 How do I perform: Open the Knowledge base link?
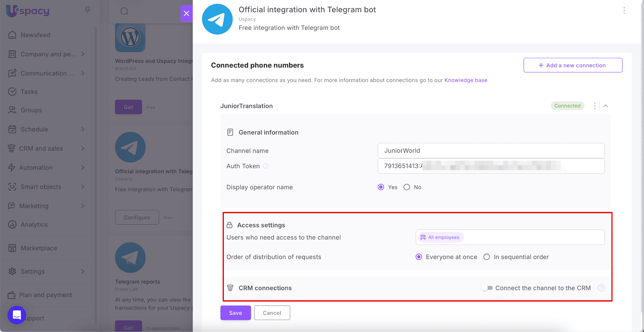[x=466, y=80]
